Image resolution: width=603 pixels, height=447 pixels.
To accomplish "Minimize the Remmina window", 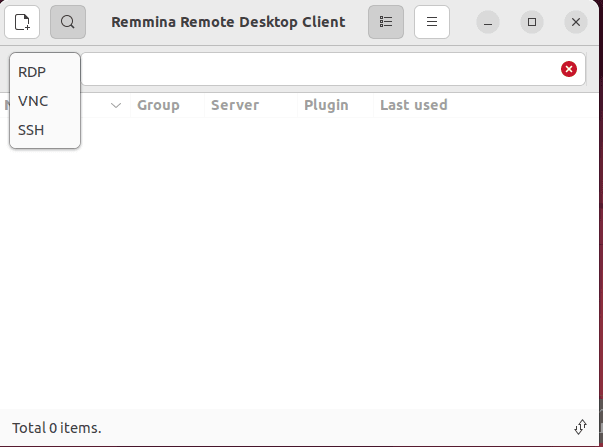I will point(488,21).
